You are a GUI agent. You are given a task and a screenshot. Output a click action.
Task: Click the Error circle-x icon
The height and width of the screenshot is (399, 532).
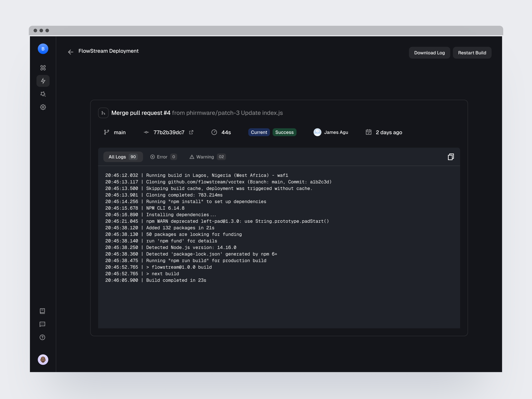[x=152, y=157]
